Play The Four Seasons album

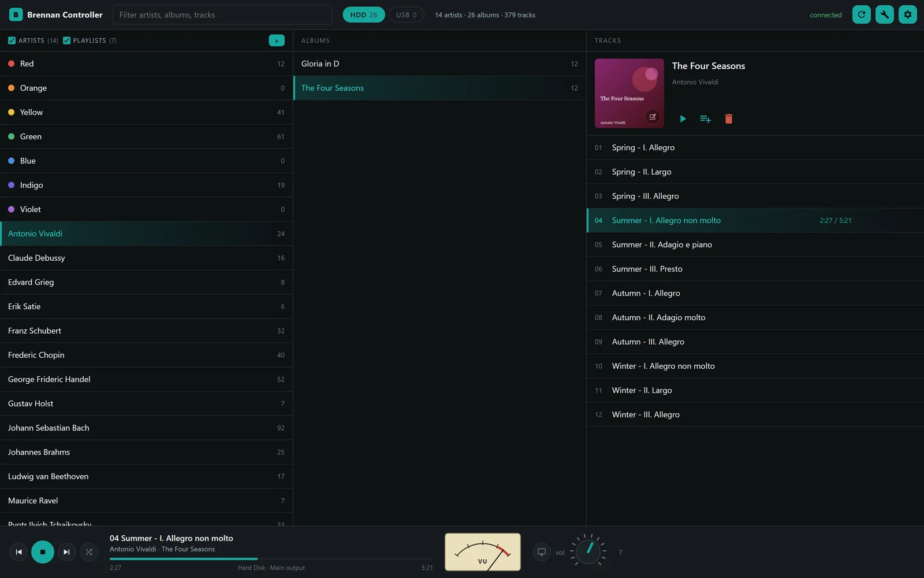pyautogui.click(x=683, y=118)
